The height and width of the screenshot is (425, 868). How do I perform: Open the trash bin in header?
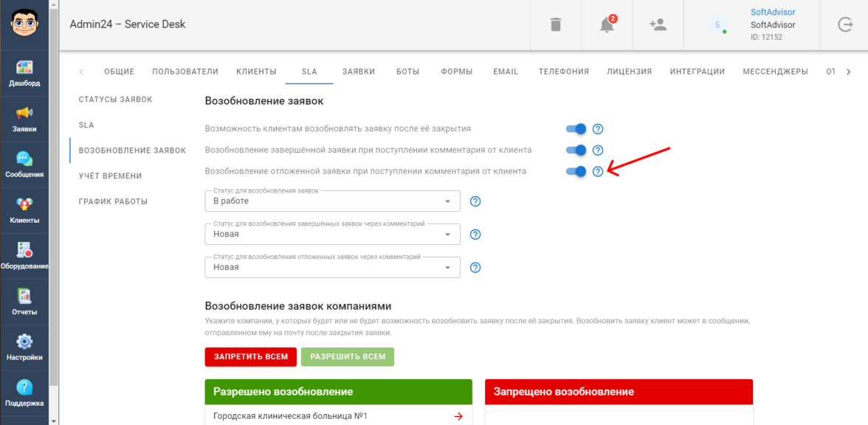point(555,24)
